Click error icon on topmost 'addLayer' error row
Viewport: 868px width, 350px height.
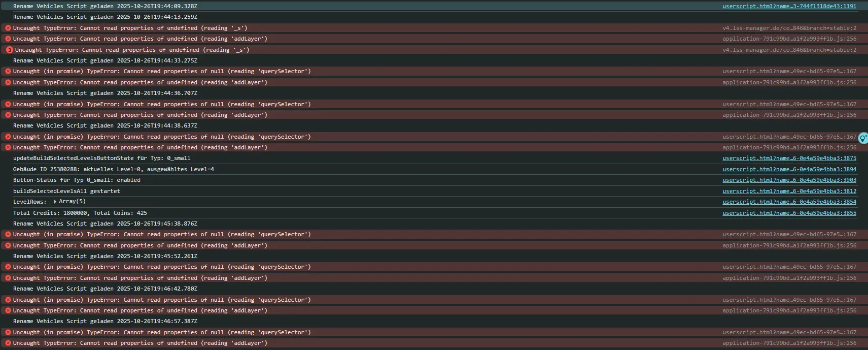point(8,39)
